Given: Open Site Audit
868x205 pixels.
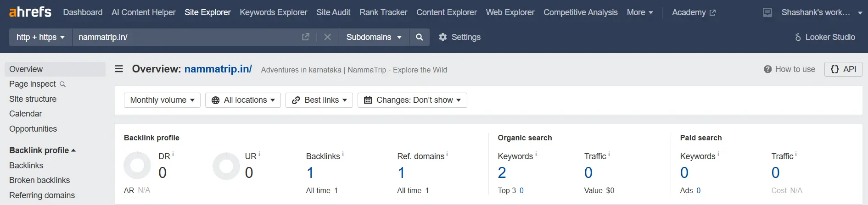Looking at the screenshot, I should (333, 12).
